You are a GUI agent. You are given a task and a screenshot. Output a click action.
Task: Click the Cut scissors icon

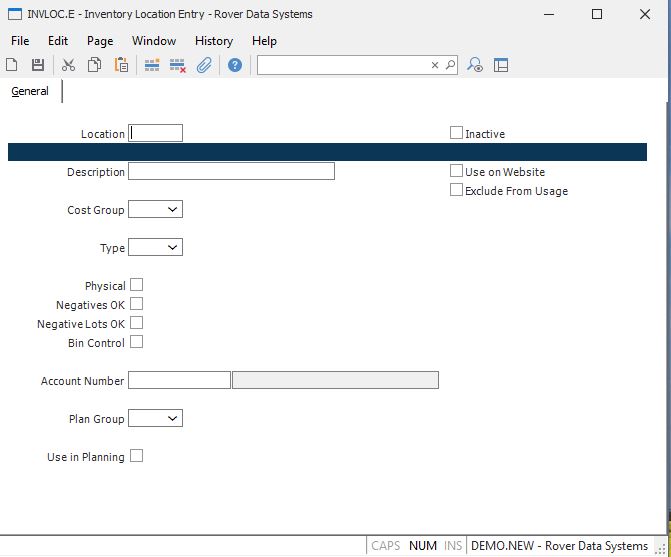click(68, 65)
